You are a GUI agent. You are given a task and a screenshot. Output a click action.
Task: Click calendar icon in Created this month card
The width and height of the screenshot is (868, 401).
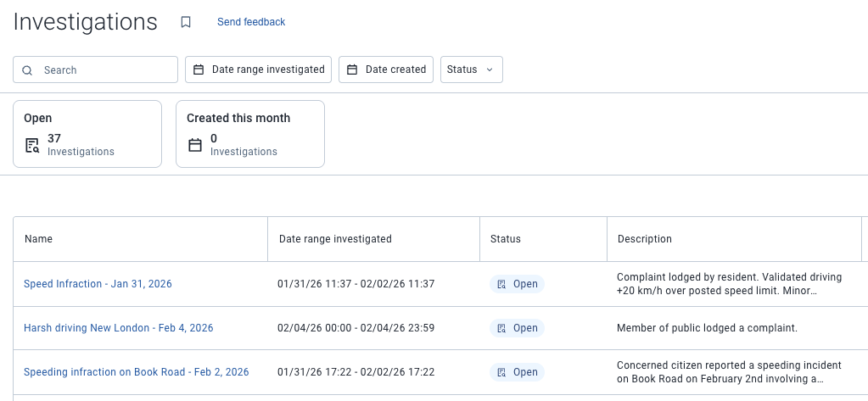[x=195, y=146]
